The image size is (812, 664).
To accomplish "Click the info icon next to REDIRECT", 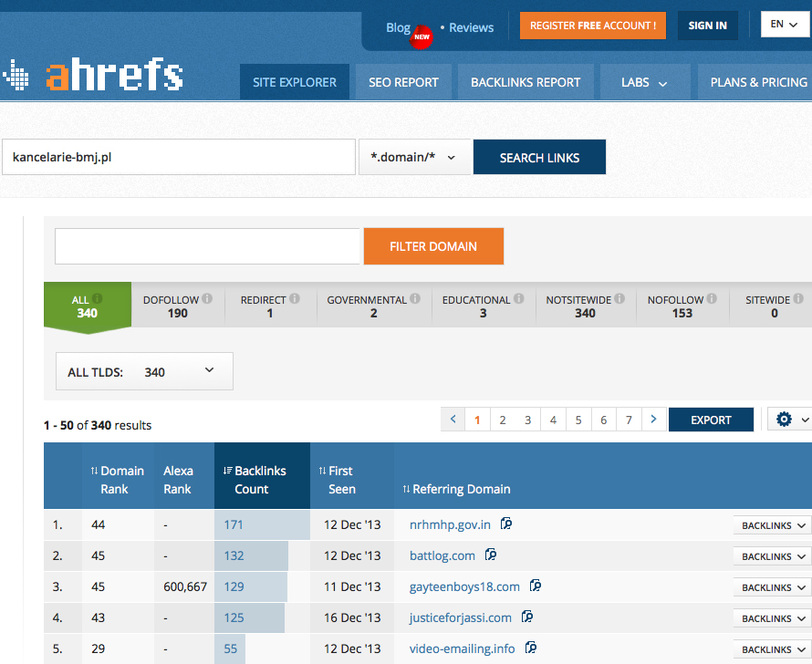I will point(295,298).
